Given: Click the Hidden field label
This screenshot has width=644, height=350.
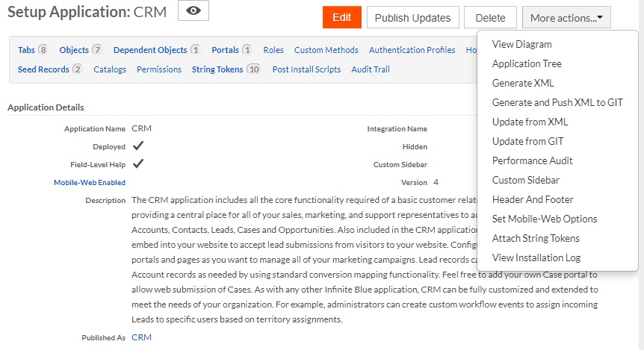Looking at the screenshot, I should coord(415,147).
